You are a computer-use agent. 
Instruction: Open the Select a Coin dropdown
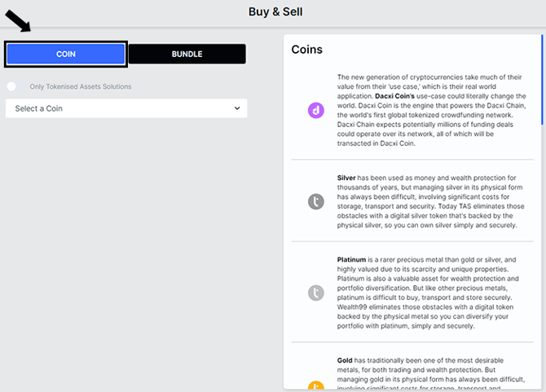pyautogui.click(x=126, y=108)
